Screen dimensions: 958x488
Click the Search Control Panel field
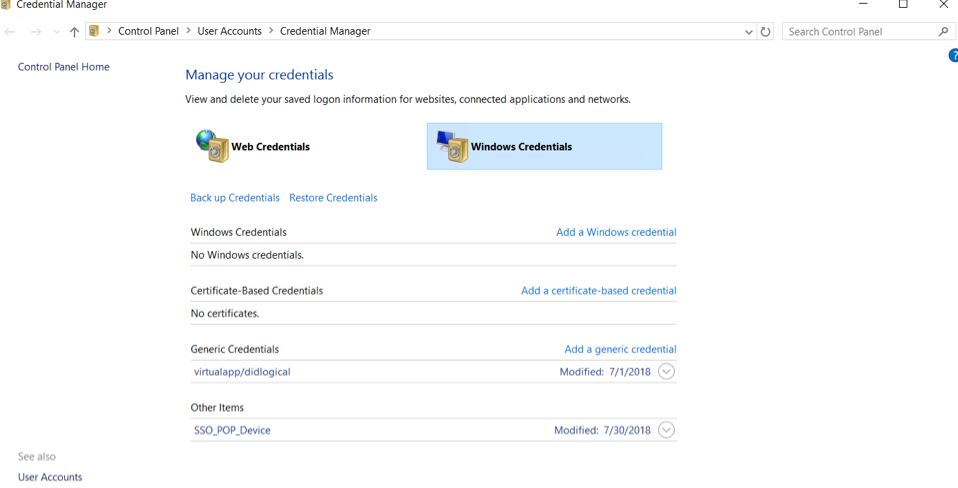[x=858, y=32]
